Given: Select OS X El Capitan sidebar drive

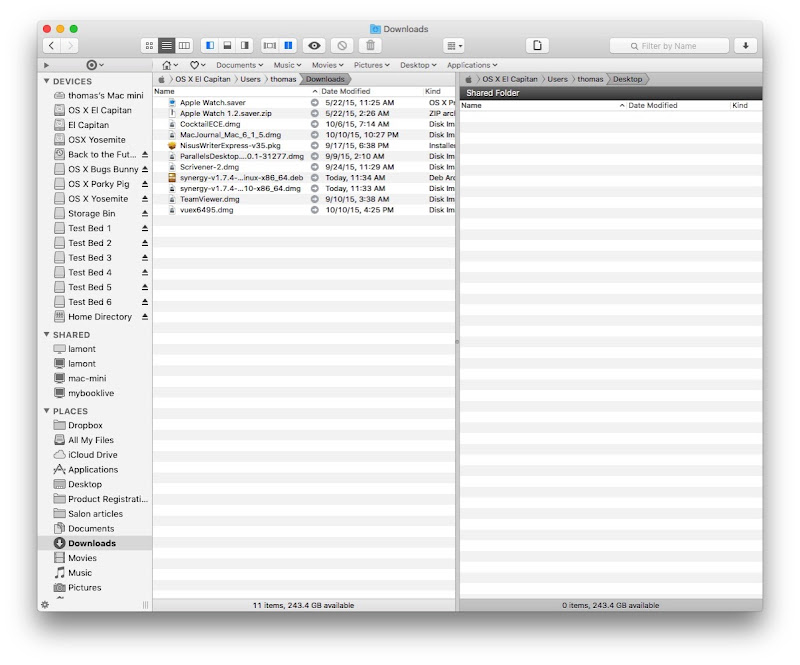Looking at the screenshot, I should click(93, 110).
